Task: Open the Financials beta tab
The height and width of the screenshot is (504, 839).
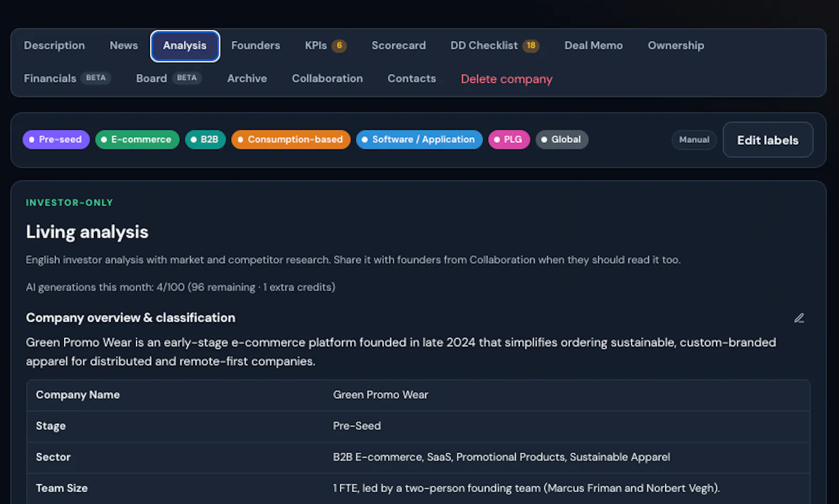Action: (67, 79)
